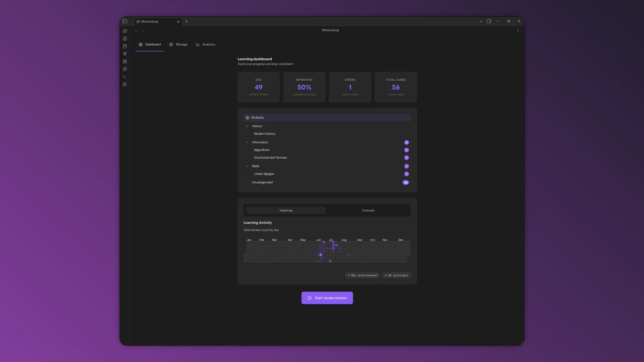
Task: Select the Math deck
Action: [255, 166]
